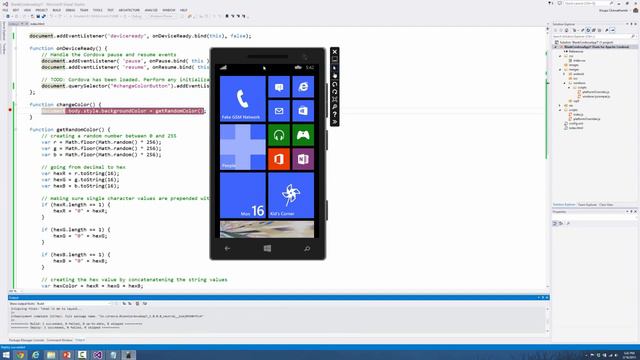Viewport: 640px width, 360px height.
Task: Switch to the Command Window tab
Action: (60, 340)
